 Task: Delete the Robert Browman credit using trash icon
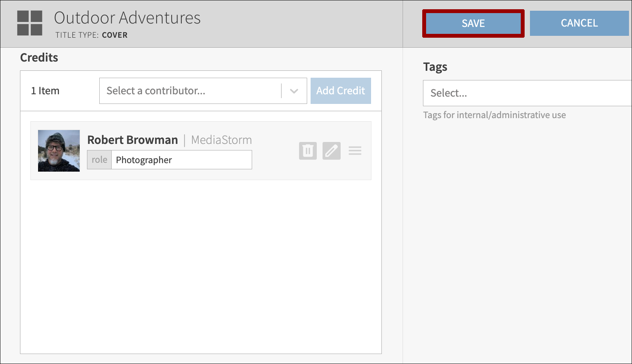[308, 150]
